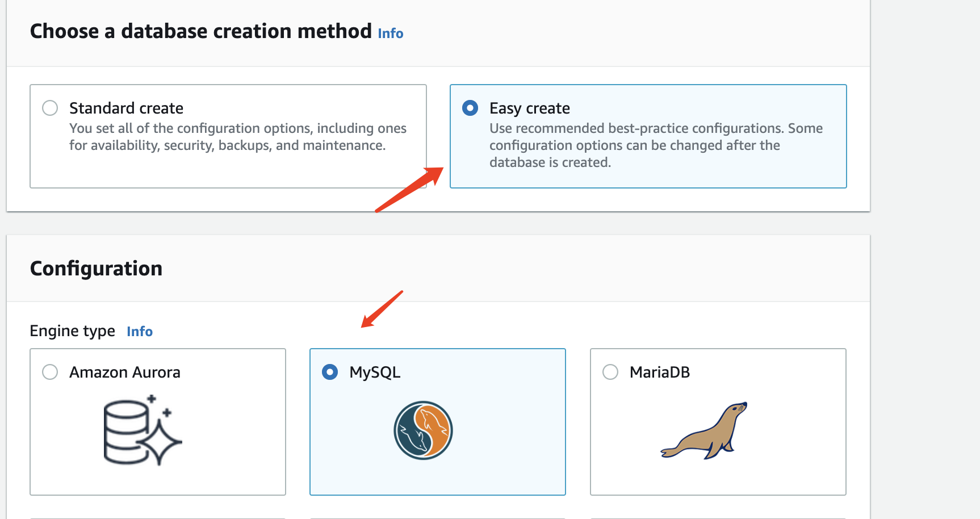Image resolution: width=980 pixels, height=519 pixels.
Task: Click the MySQL dolphin logo
Action: coord(423,430)
